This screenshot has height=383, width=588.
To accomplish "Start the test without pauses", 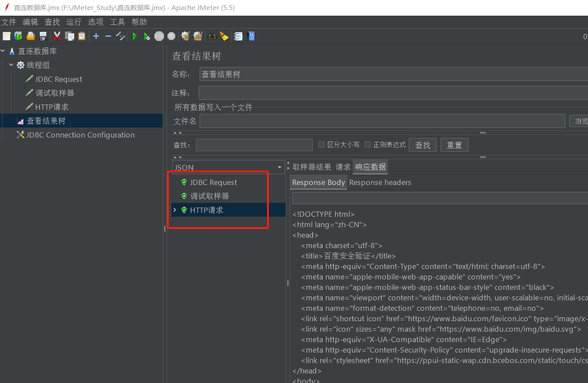I will (x=147, y=37).
